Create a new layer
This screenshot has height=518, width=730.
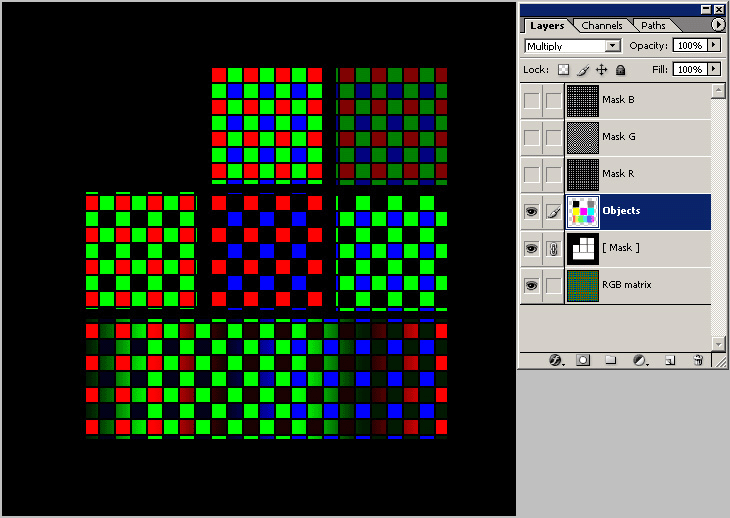[x=669, y=360]
